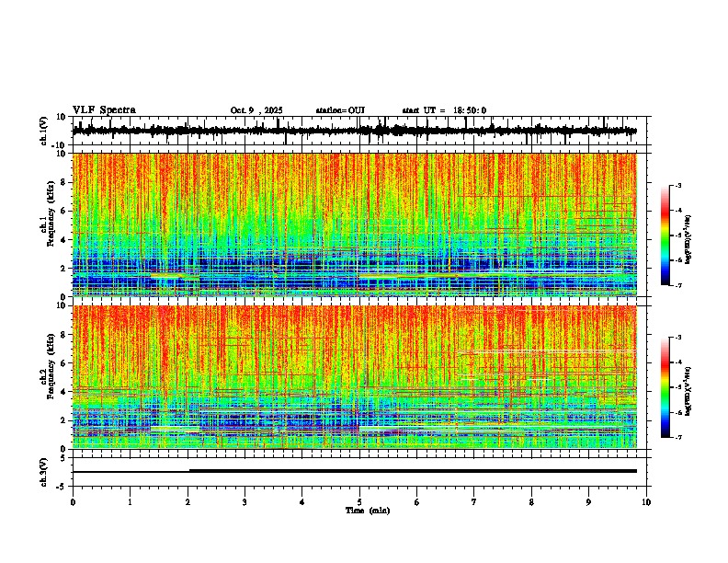
Task: Click the time axis tick label "2"
Action: click(188, 502)
